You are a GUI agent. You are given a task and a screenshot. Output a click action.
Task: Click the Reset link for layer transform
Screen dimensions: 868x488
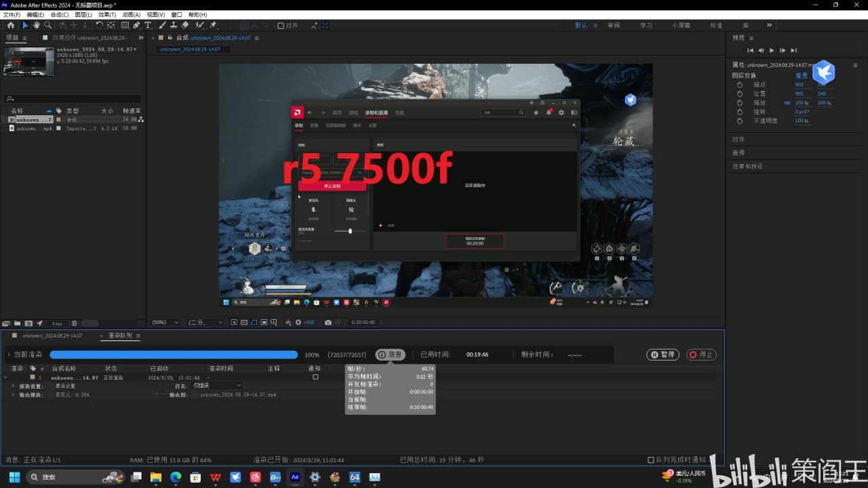(x=801, y=75)
